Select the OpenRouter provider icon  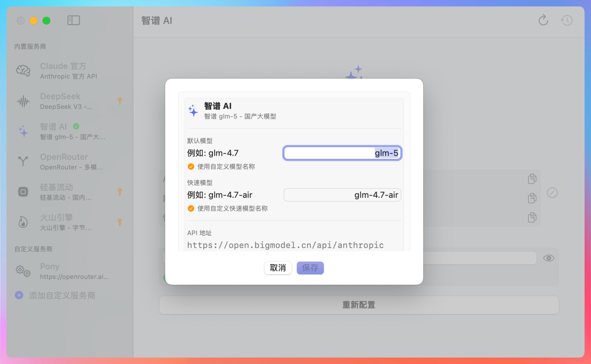pyautogui.click(x=23, y=161)
